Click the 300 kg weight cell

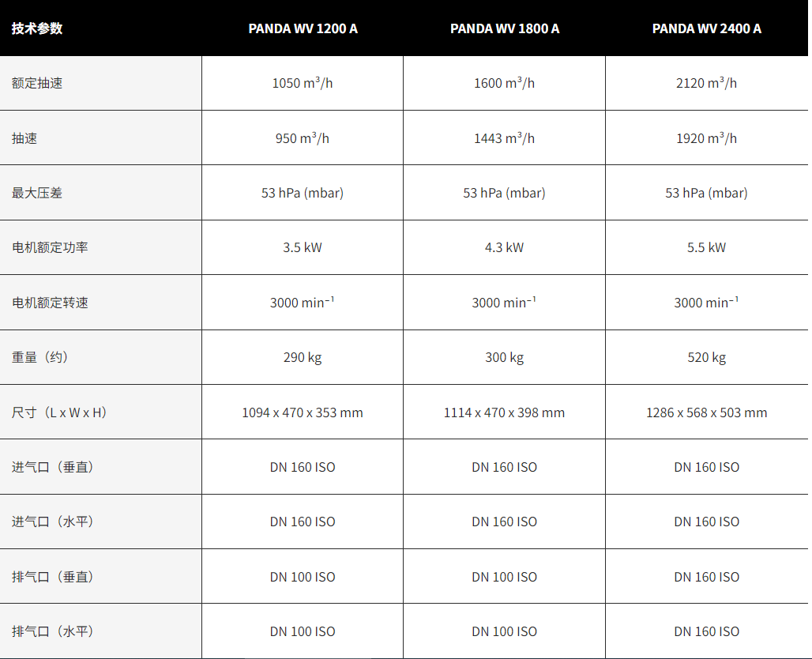(x=505, y=357)
